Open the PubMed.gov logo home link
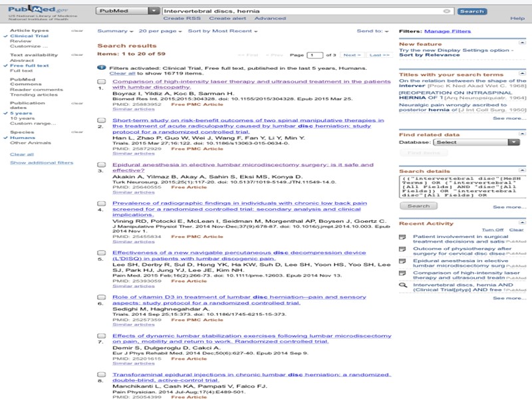 pos(38,9)
